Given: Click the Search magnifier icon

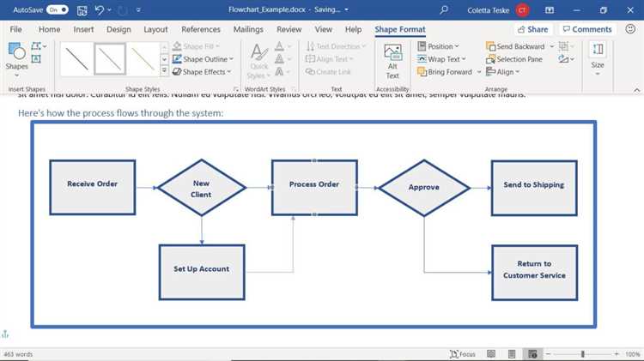Looking at the screenshot, I should click(x=444, y=9).
